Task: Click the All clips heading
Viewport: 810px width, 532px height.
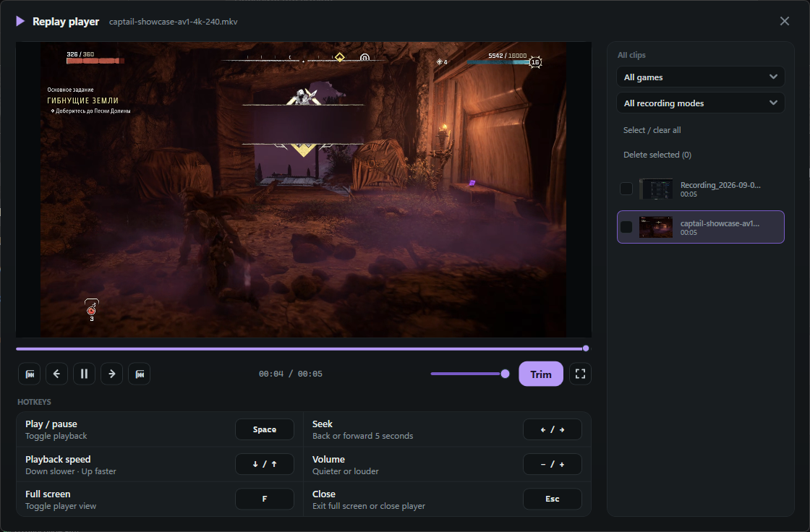Action: click(x=631, y=55)
